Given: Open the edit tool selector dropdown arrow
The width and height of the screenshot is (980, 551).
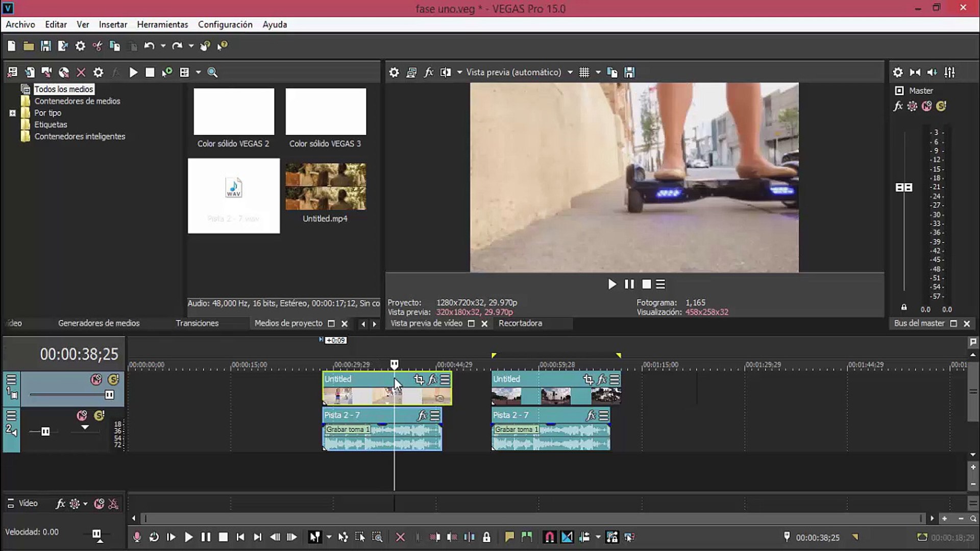Looking at the screenshot, I should (x=329, y=537).
